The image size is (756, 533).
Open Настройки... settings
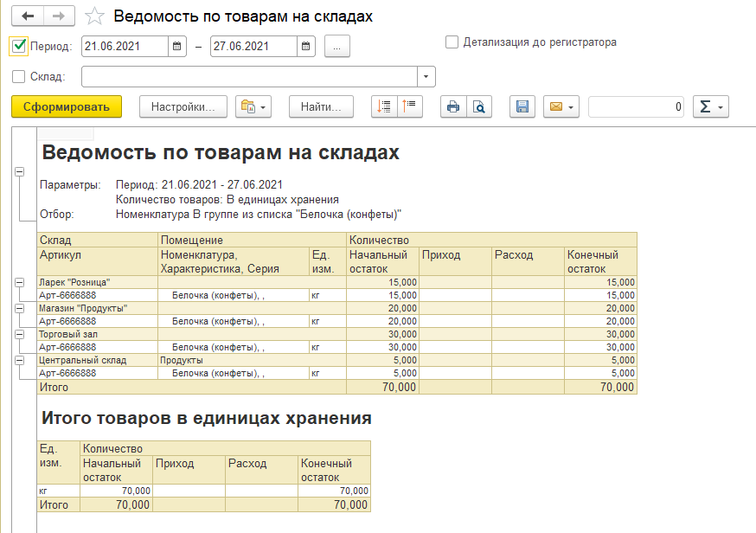click(183, 106)
